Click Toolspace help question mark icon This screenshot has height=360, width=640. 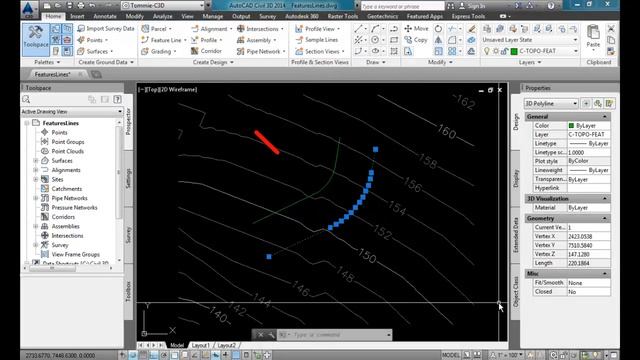(117, 99)
